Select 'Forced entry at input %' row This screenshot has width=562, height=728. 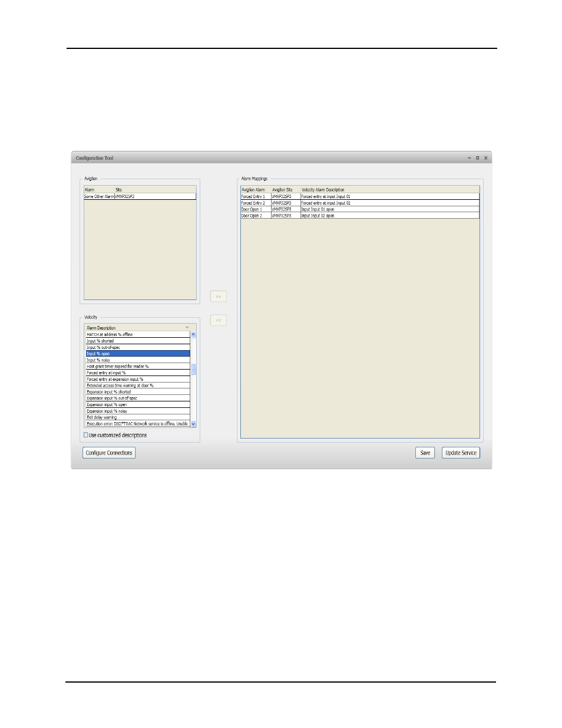pos(137,373)
